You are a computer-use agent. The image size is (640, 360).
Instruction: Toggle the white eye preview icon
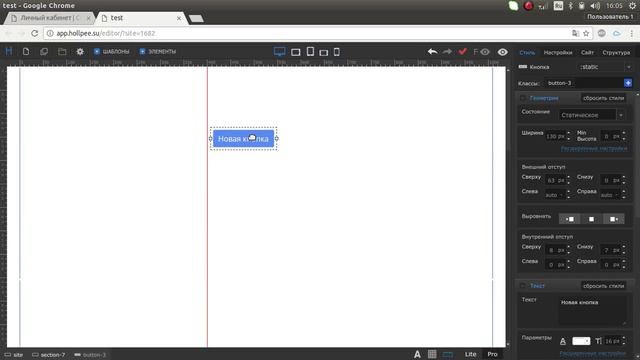pos(502,52)
